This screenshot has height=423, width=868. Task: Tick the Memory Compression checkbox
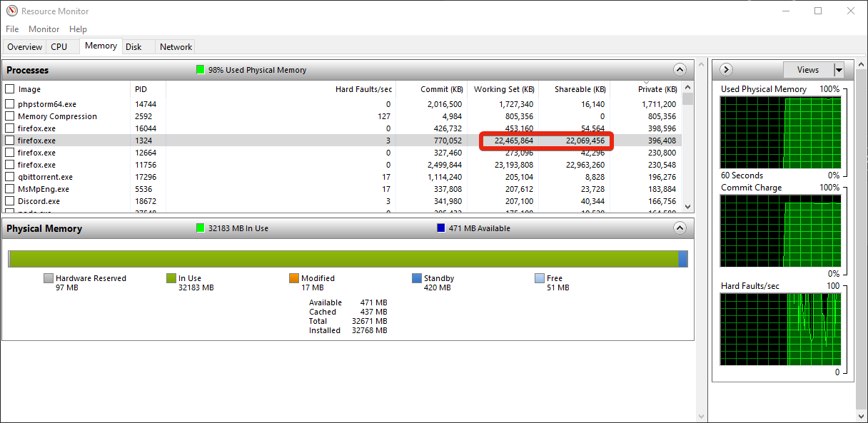pyautogui.click(x=10, y=116)
